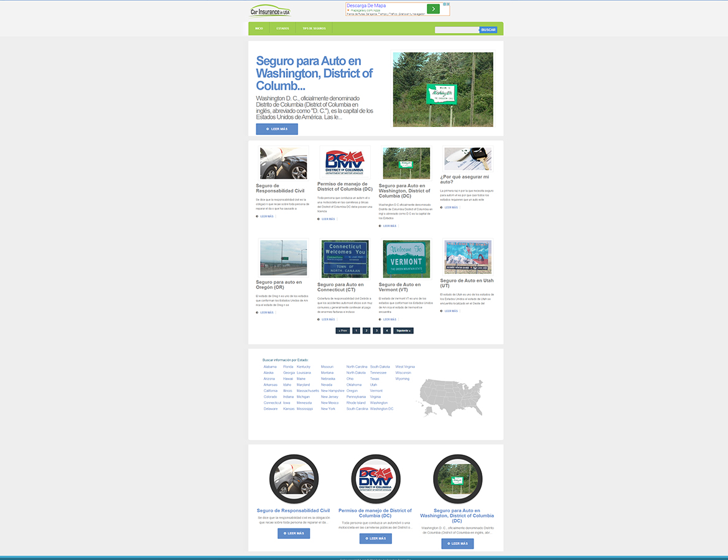Open the INICIO menu item
Image resolution: width=728 pixels, height=560 pixels.
259,29
